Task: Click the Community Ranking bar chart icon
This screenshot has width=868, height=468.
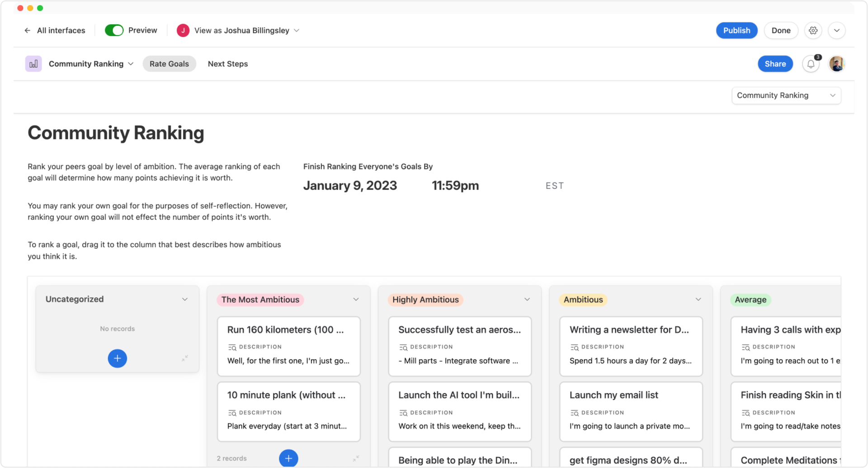Action: pos(33,64)
